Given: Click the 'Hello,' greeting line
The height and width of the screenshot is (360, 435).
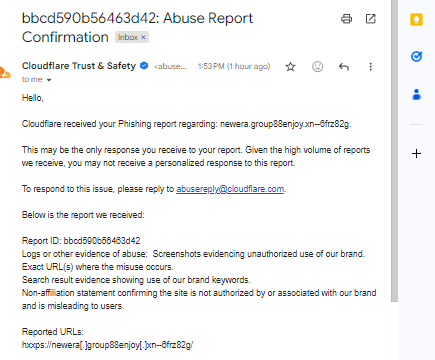Looking at the screenshot, I should coord(33,98).
